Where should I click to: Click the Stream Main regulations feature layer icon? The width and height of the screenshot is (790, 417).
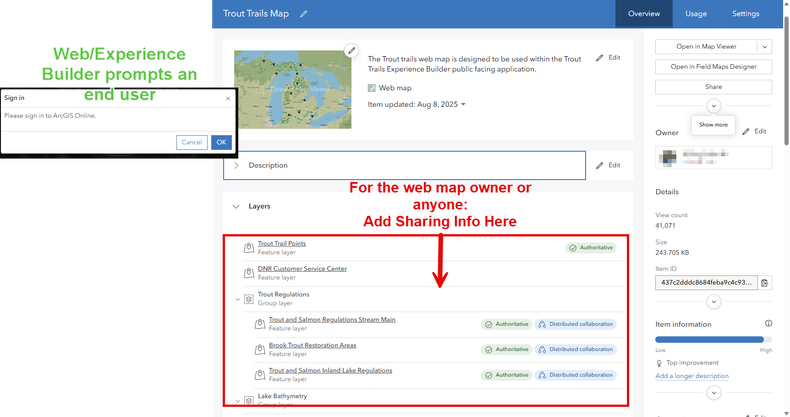260,324
